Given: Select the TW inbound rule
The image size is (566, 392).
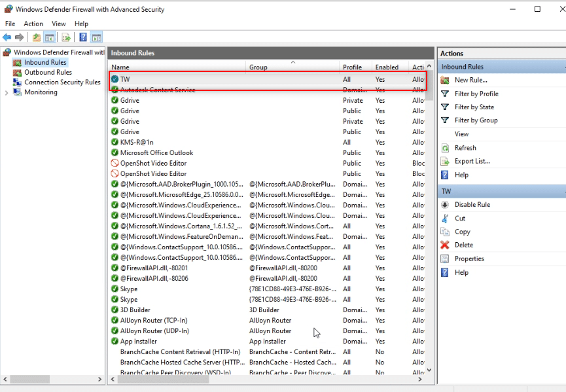Looking at the screenshot, I should [x=267, y=79].
